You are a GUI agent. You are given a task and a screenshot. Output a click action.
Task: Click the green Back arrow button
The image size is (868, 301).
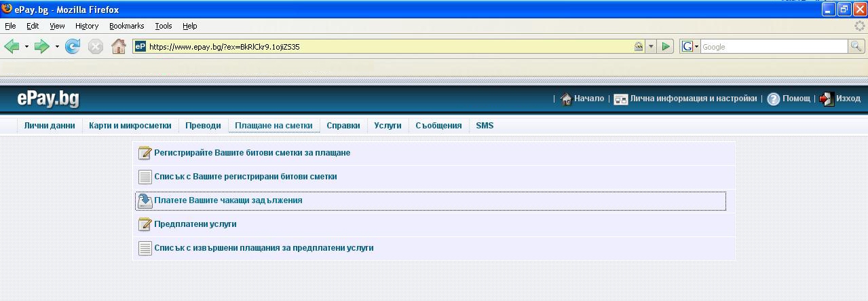pyautogui.click(x=12, y=47)
